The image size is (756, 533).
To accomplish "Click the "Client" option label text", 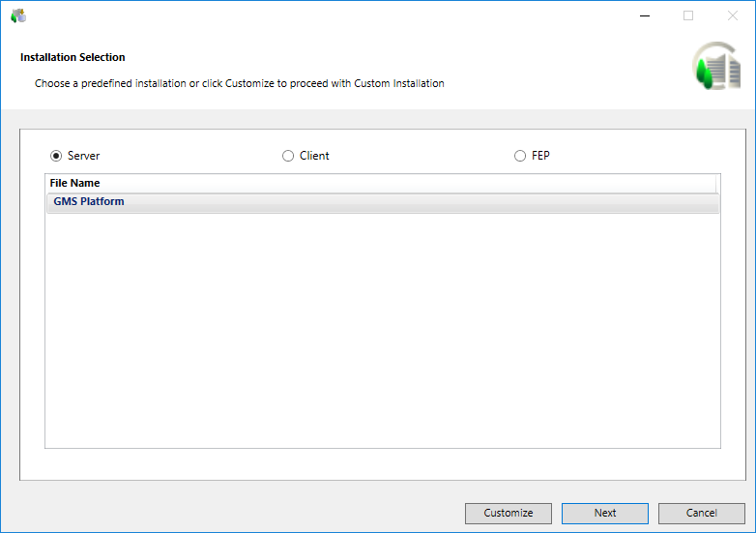I will [314, 156].
